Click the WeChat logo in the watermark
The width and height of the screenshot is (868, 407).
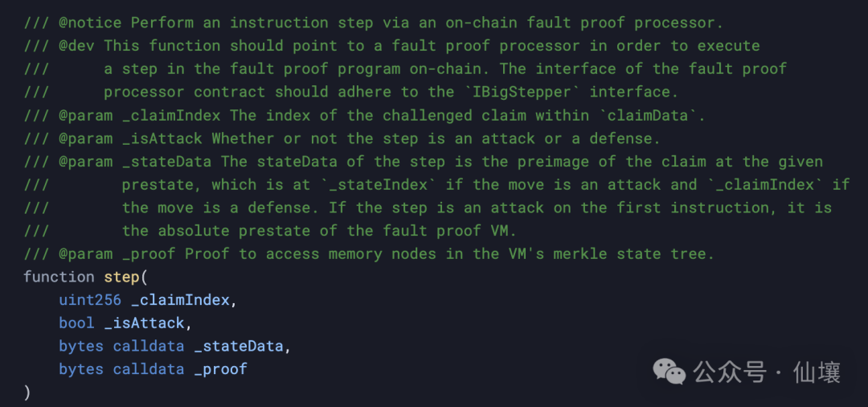click(669, 371)
